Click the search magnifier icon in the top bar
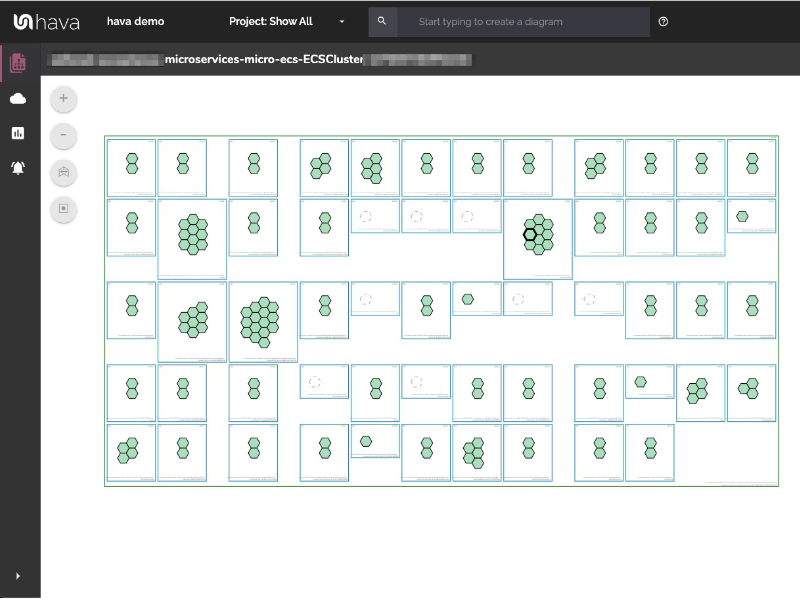The width and height of the screenshot is (800, 600). click(382, 20)
